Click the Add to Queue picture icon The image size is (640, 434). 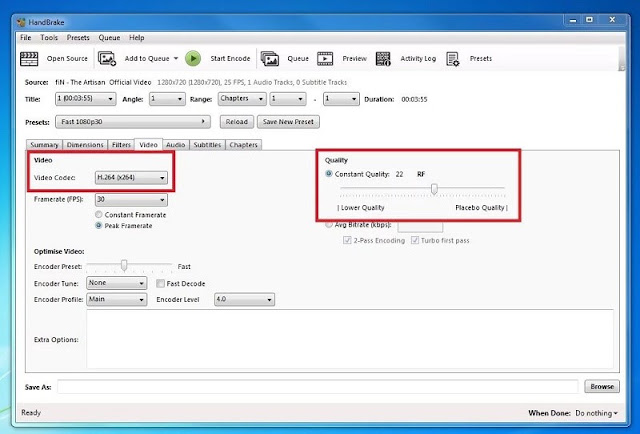pyautogui.click(x=107, y=58)
